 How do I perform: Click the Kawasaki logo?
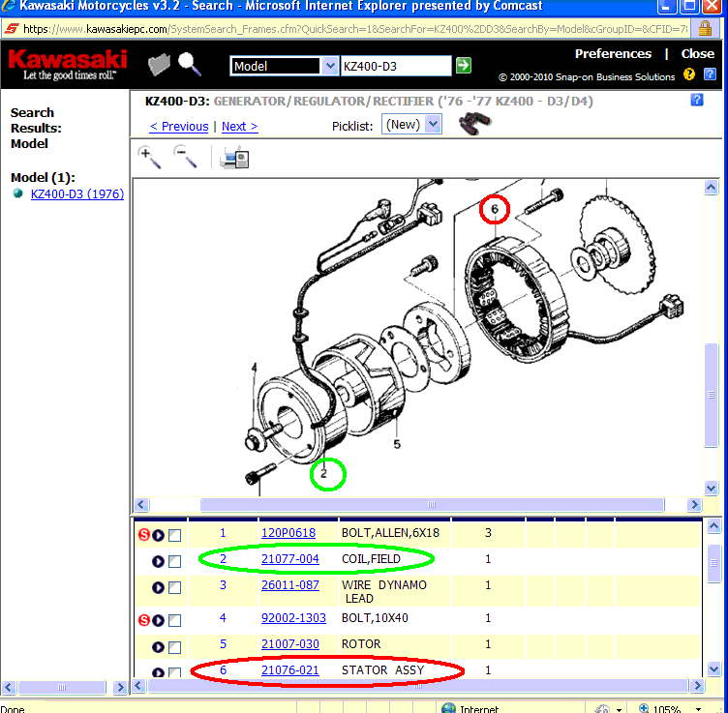click(x=68, y=65)
